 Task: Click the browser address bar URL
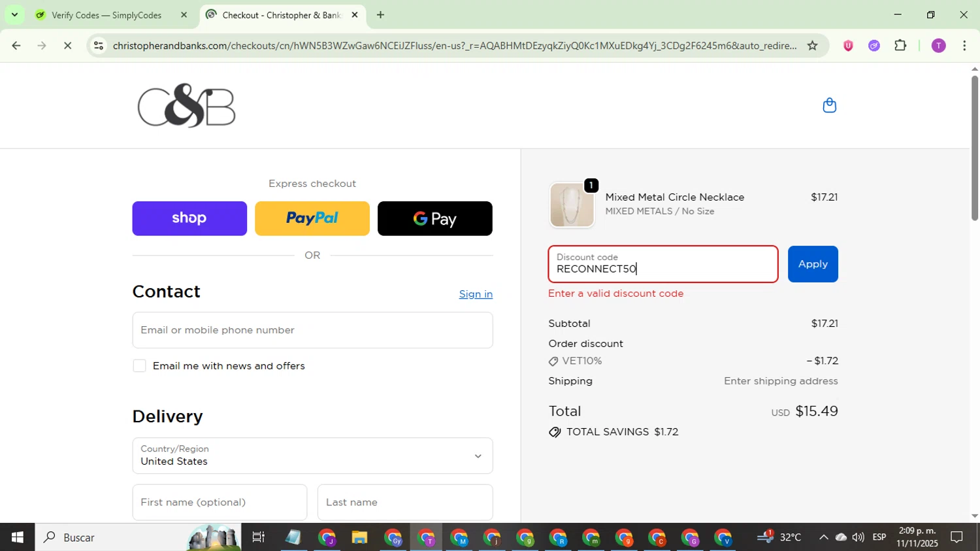tap(454, 46)
